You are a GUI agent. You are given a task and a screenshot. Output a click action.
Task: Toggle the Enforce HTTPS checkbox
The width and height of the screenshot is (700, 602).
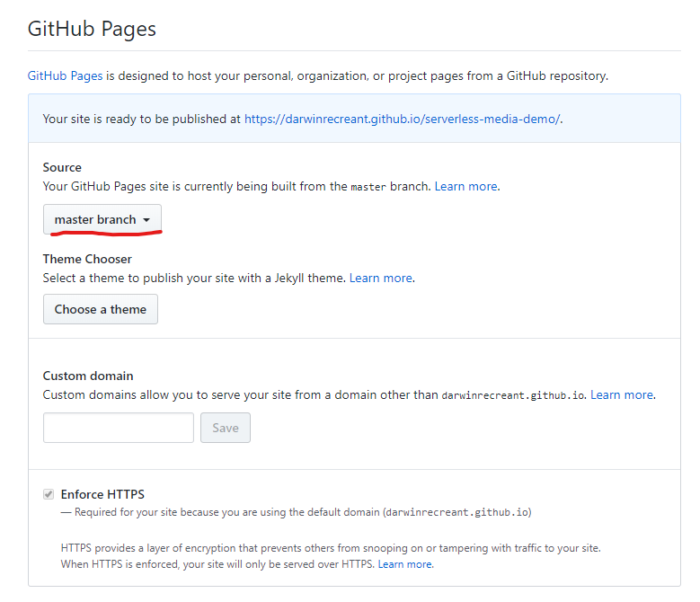[x=49, y=494]
